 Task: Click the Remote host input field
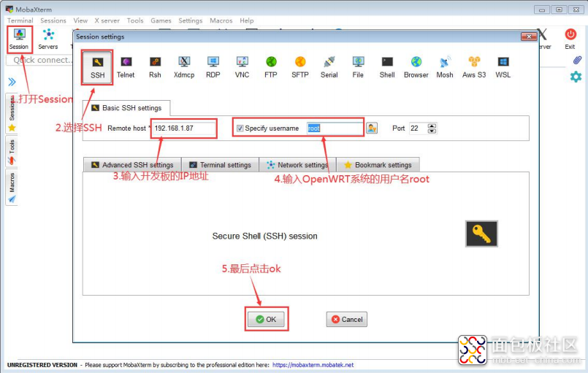[x=184, y=128]
